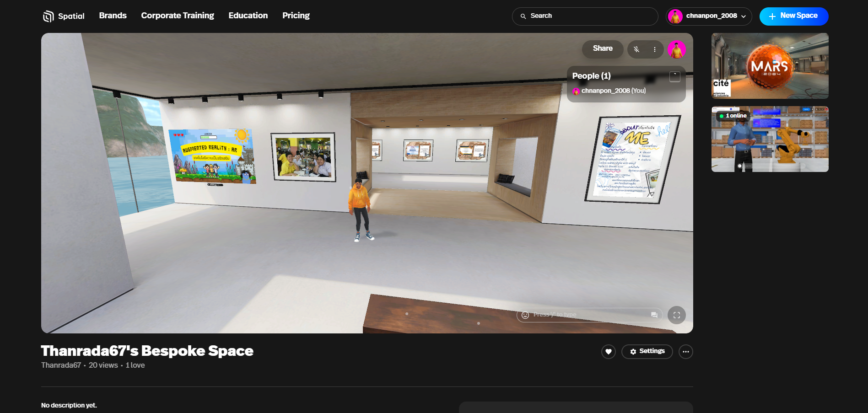Viewport: 868px width, 413px height.
Task: Love this space with the heart button
Action: coord(608,352)
